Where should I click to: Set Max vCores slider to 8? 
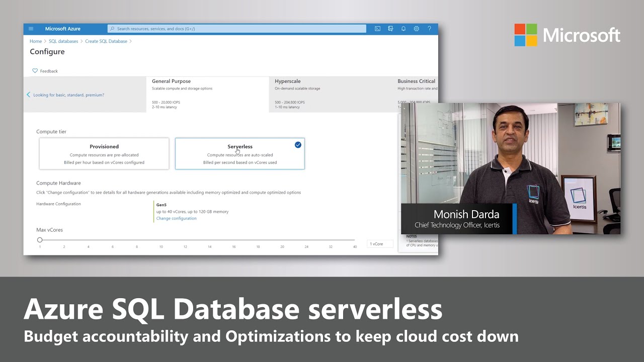tap(137, 240)
